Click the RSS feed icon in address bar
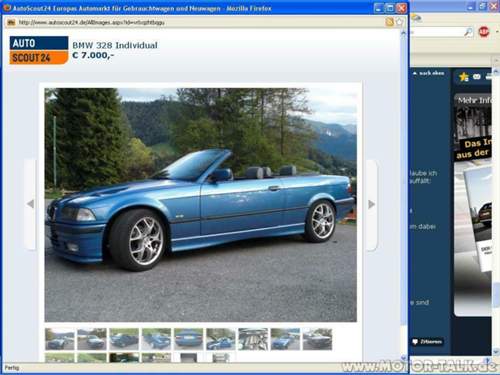This screenshot has width=500, height=375. (389, 22)
